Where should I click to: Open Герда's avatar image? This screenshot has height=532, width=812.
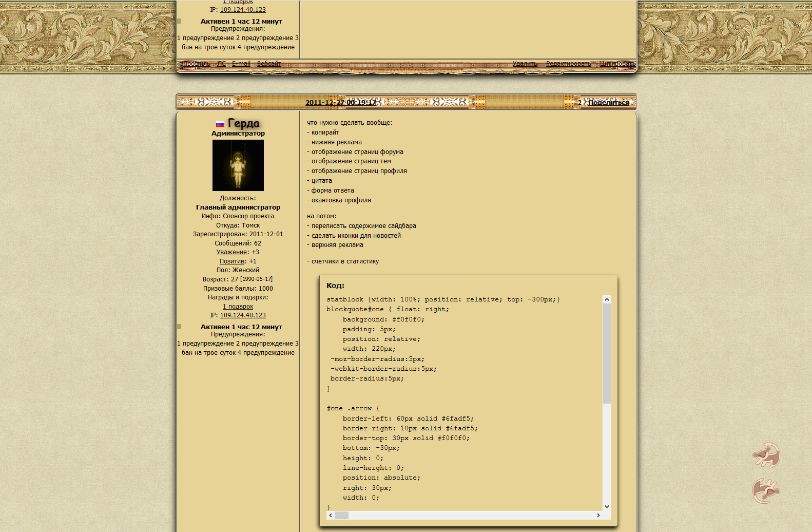(238, 165)
